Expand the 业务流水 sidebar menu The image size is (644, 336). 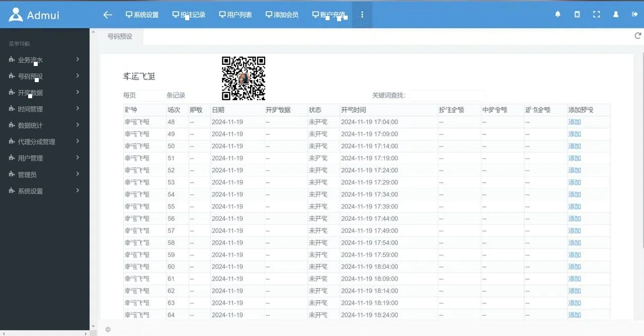pyautogui.click(x=44, y=60)
